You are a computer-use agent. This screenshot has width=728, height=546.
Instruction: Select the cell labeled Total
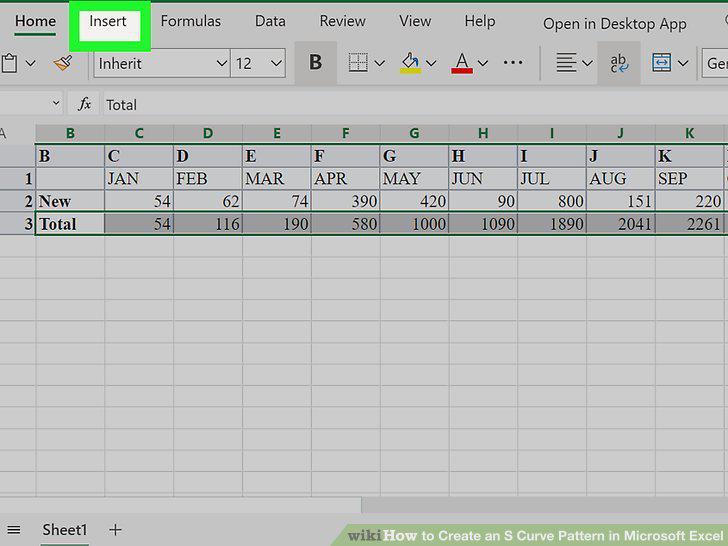pos(70,224)
